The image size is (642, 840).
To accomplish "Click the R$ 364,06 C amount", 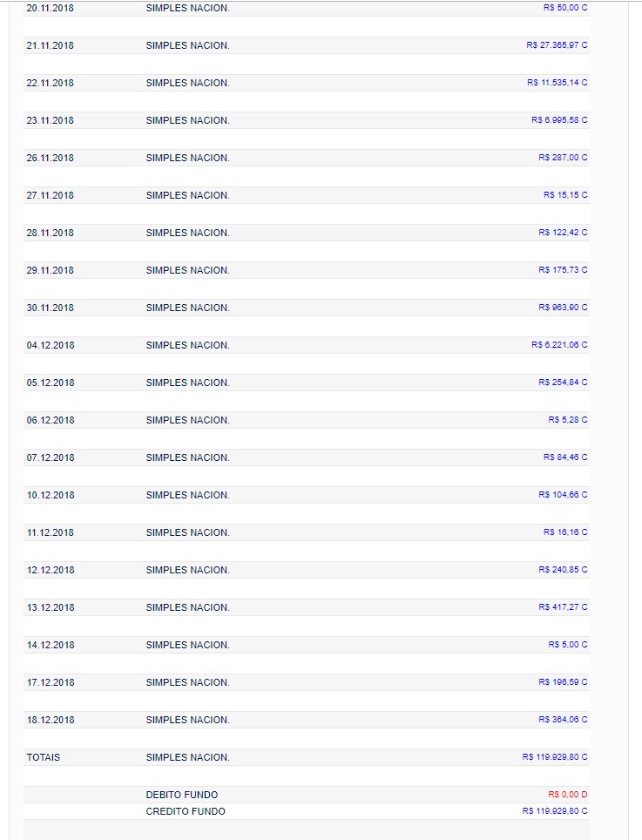I will tap(563, 720).
